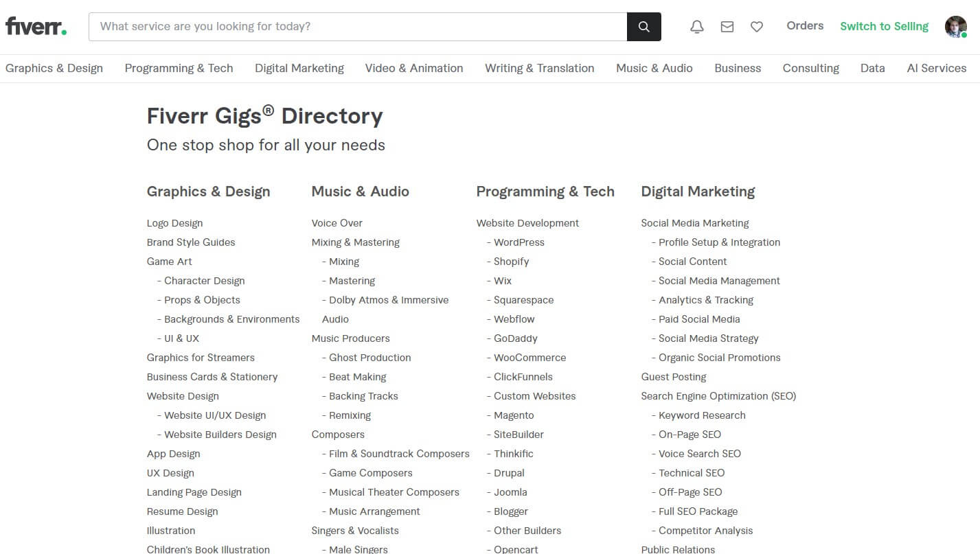Open Landing Page Design link
This screenshot has width=980, height=554.
click(194, 492)
